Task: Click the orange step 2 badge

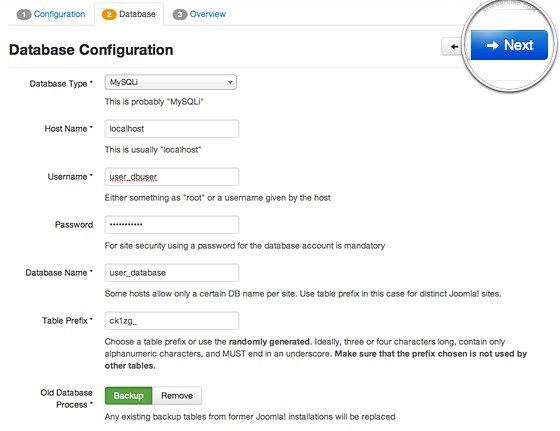Action: pos(109,15)
